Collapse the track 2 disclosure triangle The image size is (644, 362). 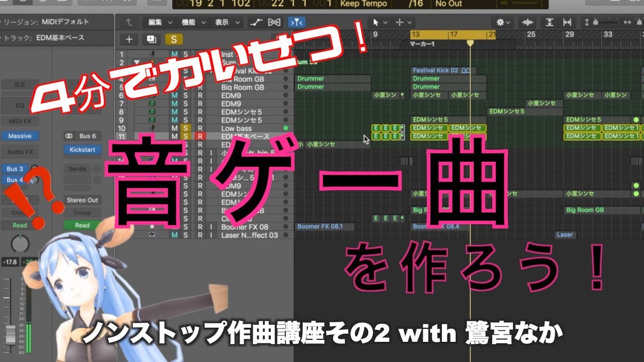136,62
